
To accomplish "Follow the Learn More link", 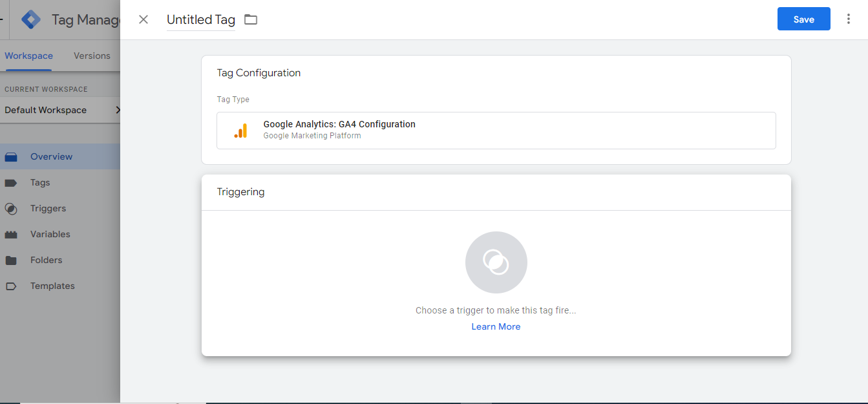I will point(496,326).
